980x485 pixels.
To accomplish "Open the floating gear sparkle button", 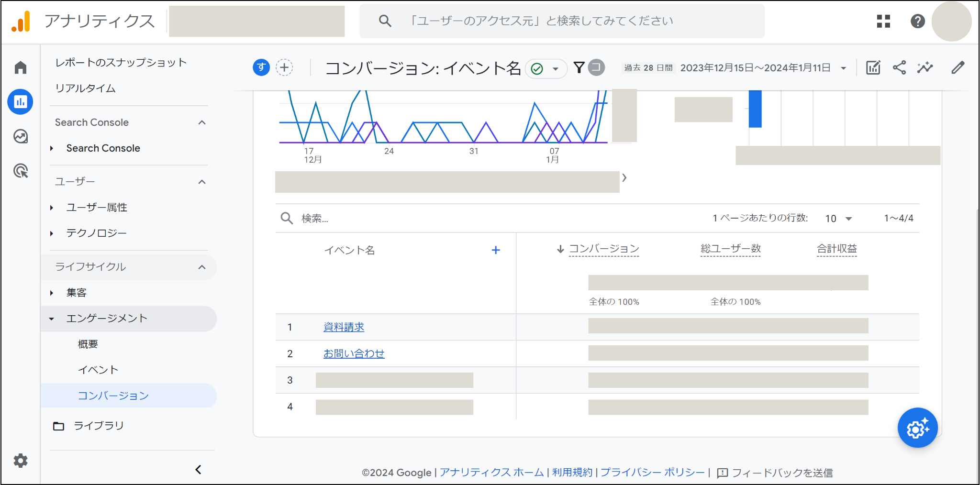I will point(917,428).
